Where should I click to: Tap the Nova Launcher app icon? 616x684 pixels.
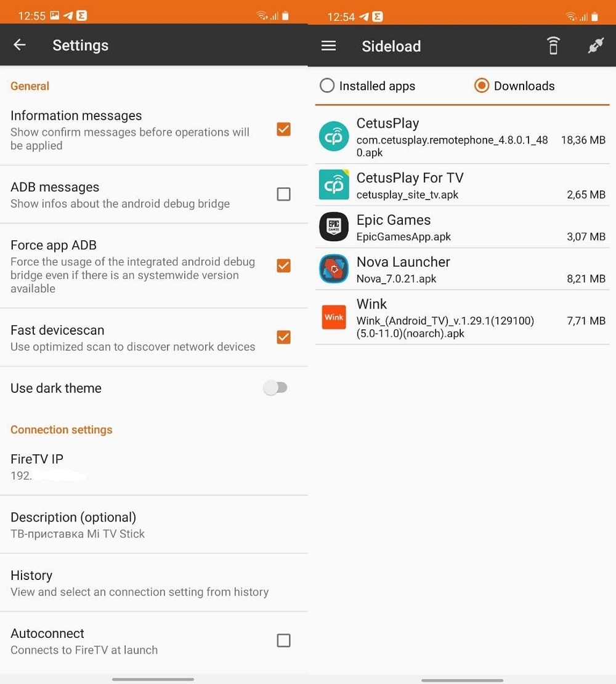click(x=334, y=268)
